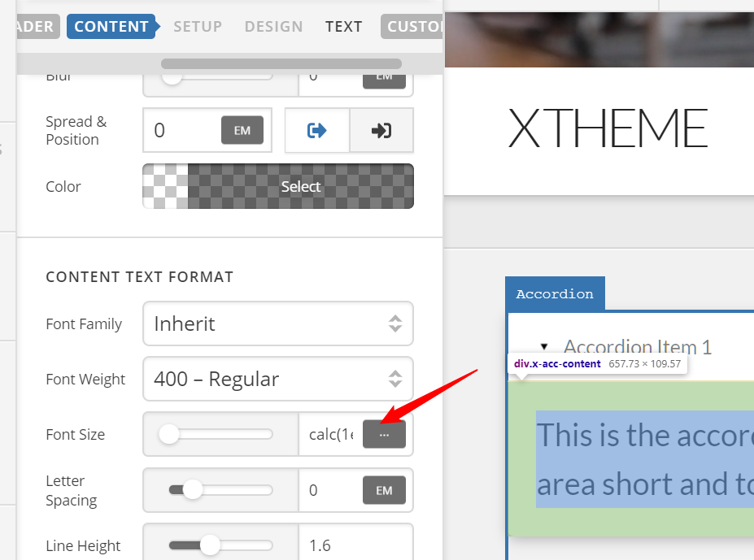Focus the Line Height value field
This screenshot has height=560, width=754.
pyautogui.click(x=355, y=544)
